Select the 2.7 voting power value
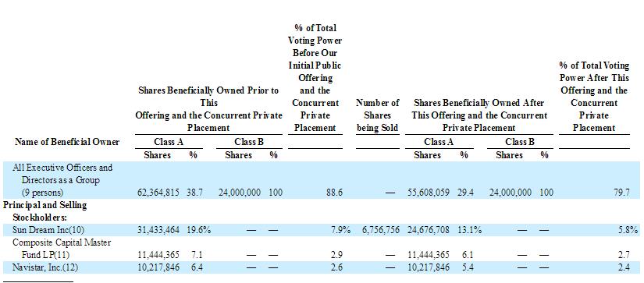This screenshot has width=644, height=283. coord(624,255)
